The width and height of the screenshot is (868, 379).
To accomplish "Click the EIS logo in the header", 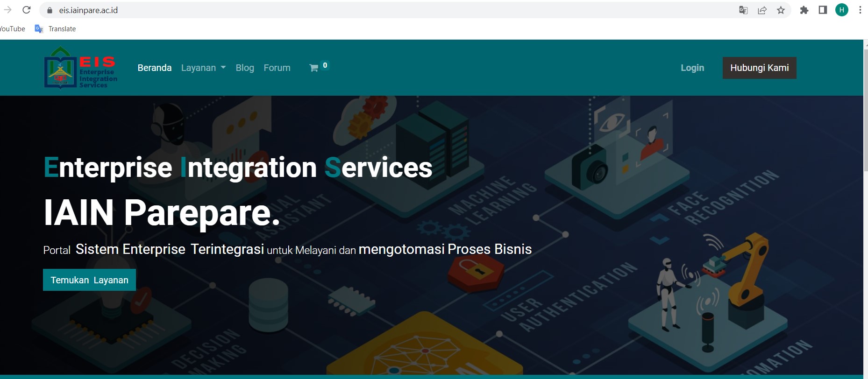I will 80,68.
